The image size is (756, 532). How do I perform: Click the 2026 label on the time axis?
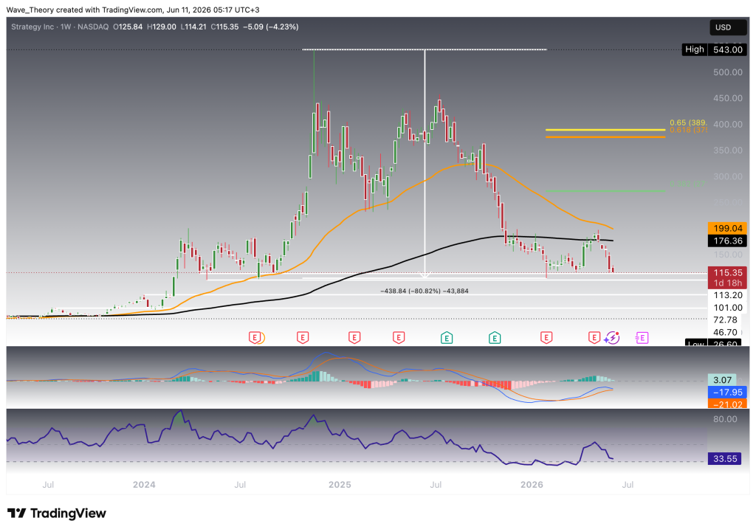pos(532,485)
